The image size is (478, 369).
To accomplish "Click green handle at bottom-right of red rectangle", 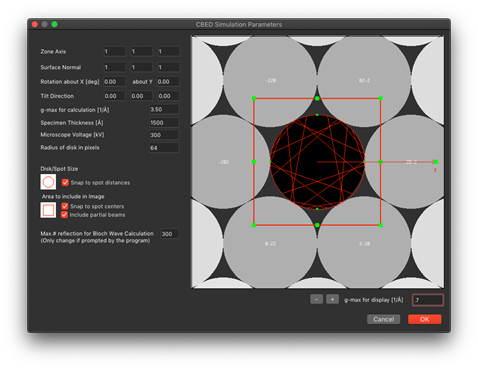I will [380, 225].
